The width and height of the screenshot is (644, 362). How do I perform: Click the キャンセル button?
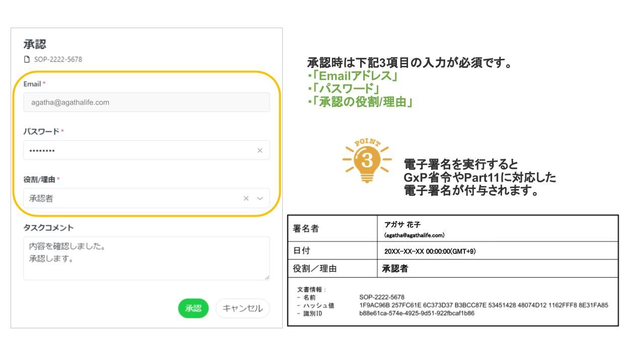243,308
